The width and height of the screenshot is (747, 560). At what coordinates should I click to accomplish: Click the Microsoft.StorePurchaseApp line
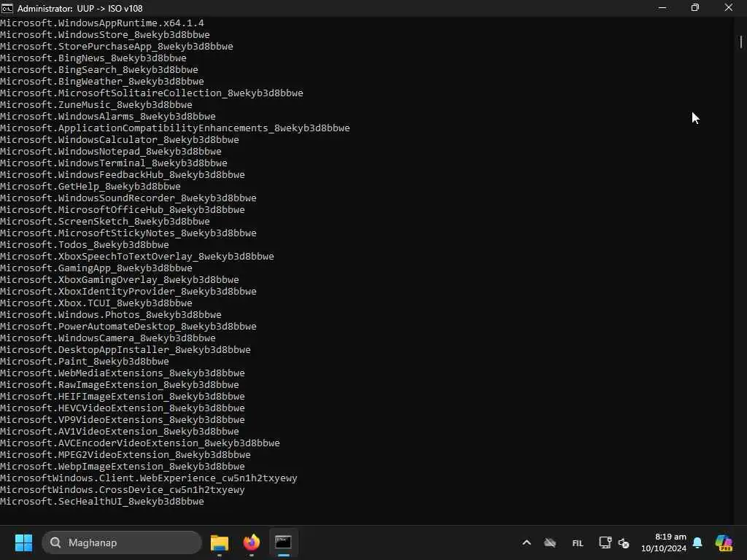click(x=117, y=46)
